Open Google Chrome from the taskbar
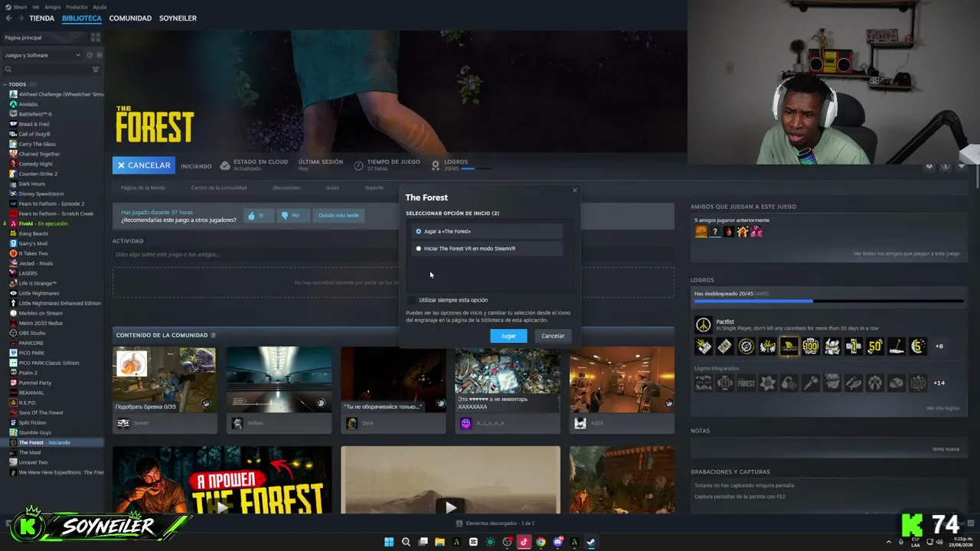 coord(541,542)
